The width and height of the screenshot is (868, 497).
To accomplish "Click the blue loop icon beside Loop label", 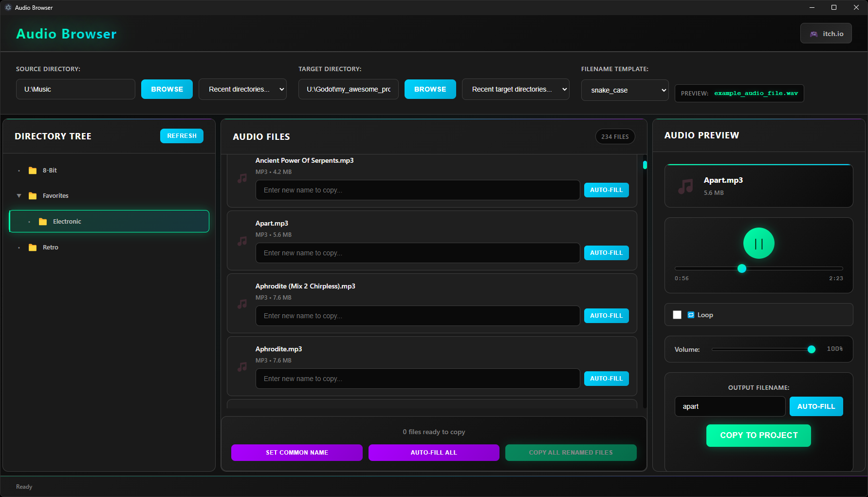I will pyautogui.click(x=691, y=315).
